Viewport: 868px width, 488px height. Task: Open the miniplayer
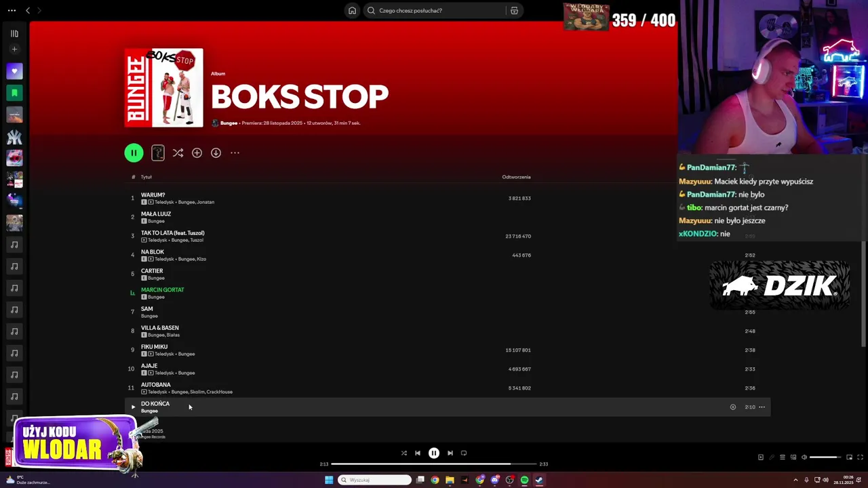coord(849,457)
